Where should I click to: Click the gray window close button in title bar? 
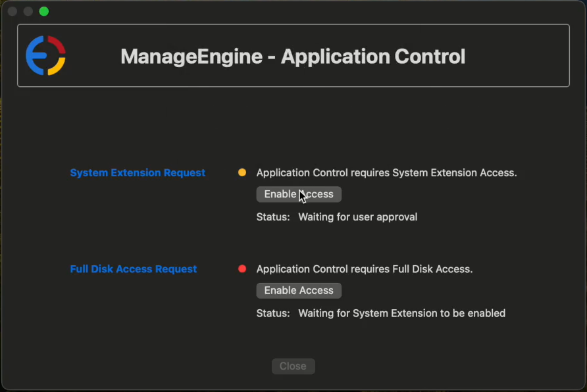13,11
